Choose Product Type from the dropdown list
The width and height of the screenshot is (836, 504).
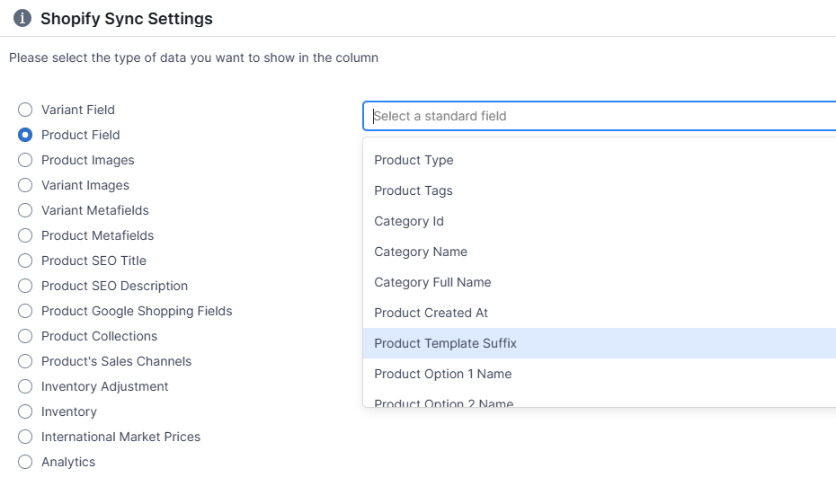pyautogui.click(x=600, y=160)
